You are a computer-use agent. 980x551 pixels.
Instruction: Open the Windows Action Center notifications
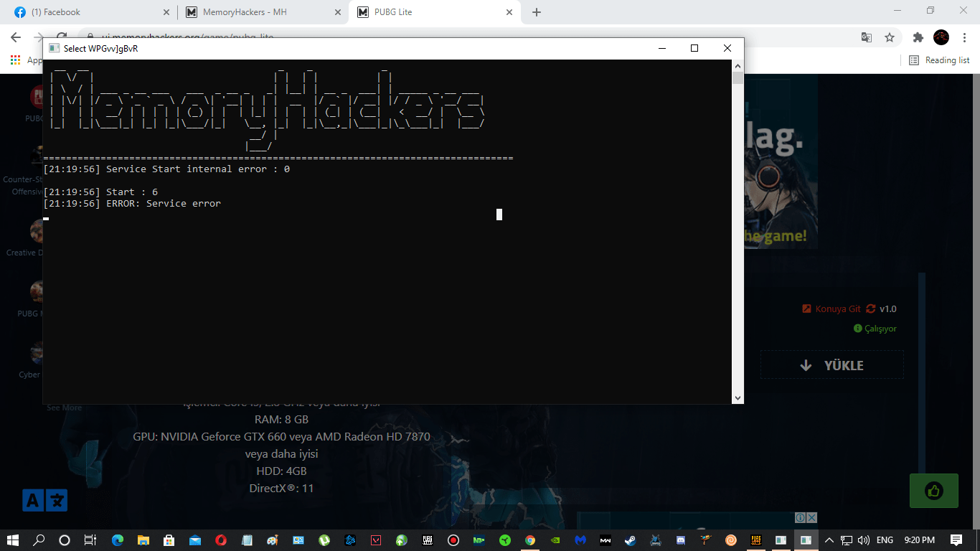point(956,540)
